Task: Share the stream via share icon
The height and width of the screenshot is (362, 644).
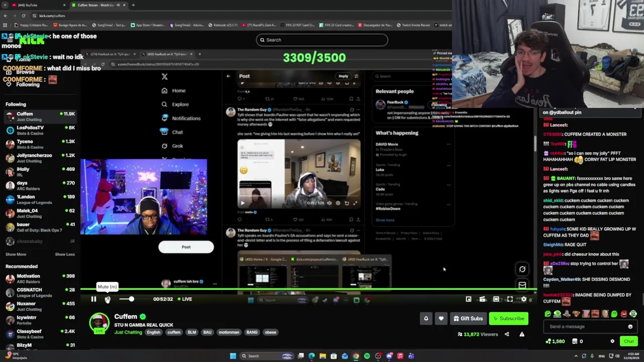Action: click(507, 334)
